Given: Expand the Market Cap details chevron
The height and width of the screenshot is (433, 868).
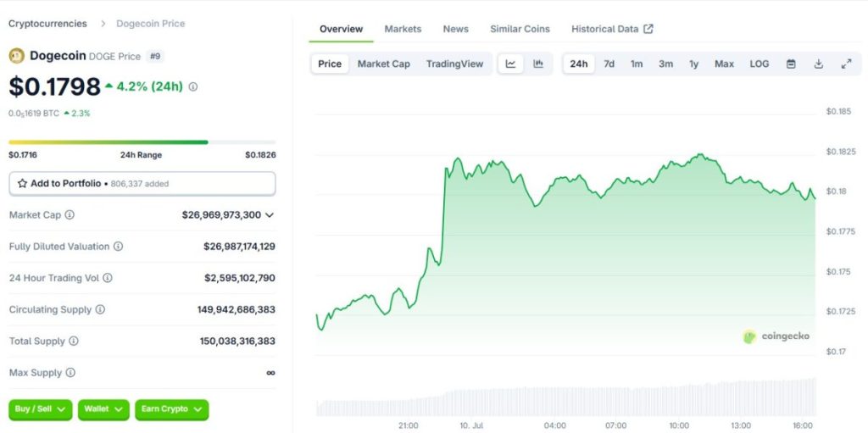Looking at the screenshot, I should 270,215.
